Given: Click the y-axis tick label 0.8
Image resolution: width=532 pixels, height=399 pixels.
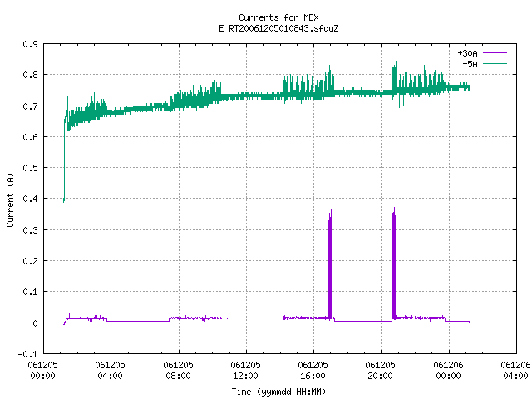Looking at the screenshot, I should (30, 75).
